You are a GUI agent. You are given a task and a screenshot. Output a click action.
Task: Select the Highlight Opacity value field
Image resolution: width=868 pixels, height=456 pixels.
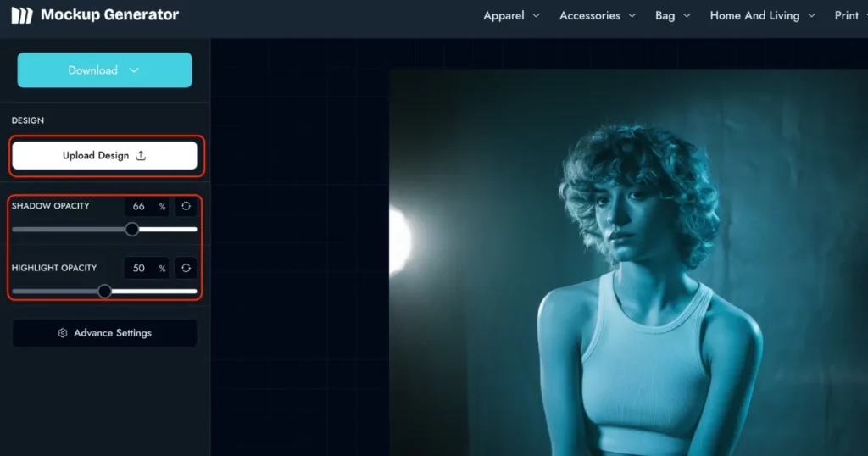click(139, 268)
